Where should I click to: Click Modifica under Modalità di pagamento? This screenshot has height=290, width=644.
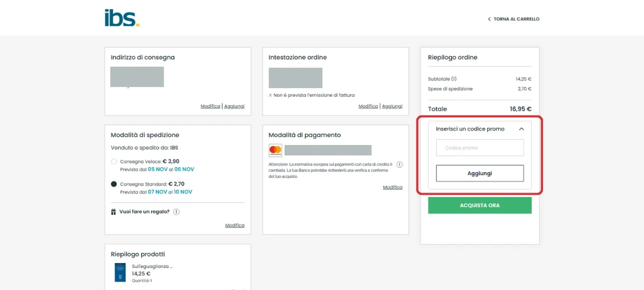[x=393, y=187]
